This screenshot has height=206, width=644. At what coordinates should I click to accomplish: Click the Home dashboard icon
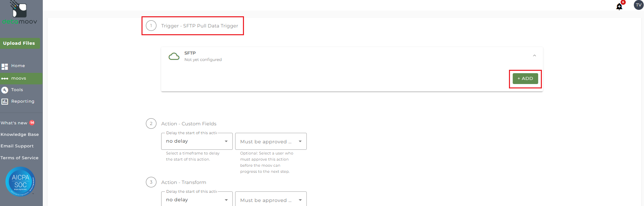tap(5, 66)
